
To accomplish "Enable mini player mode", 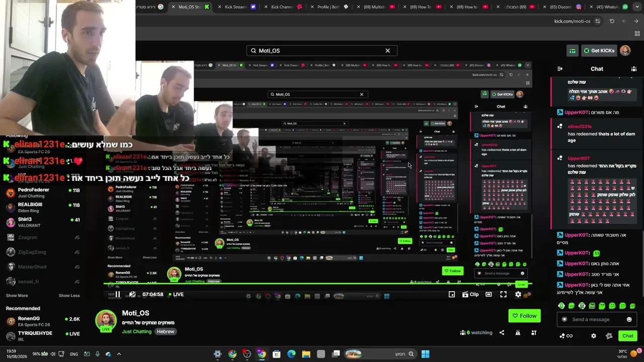I will 452,295.
